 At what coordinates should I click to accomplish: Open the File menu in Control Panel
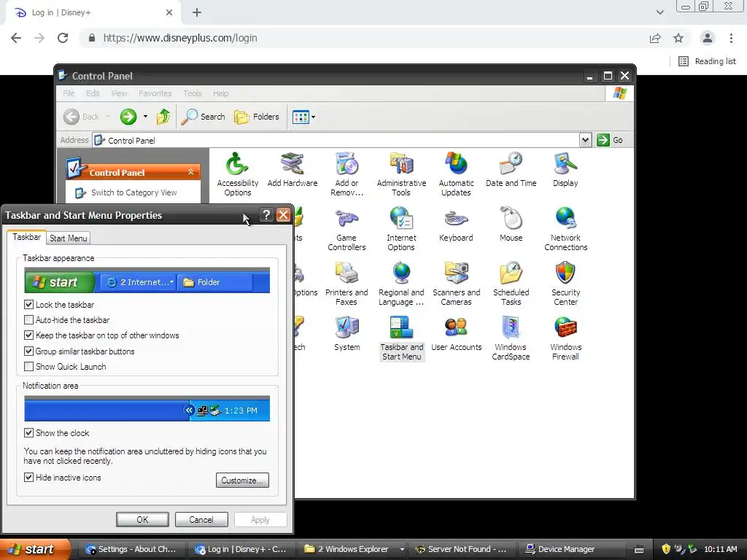click(69, 93)
